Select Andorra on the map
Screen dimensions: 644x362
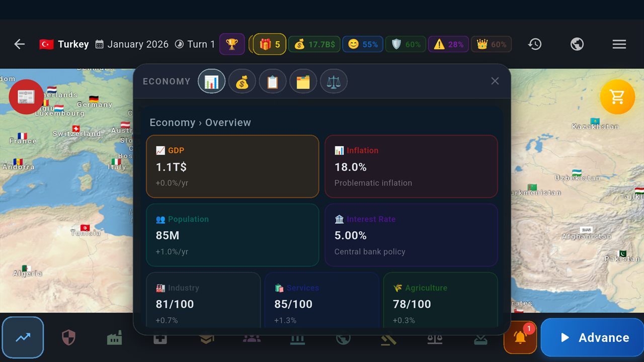coord(19,164)
